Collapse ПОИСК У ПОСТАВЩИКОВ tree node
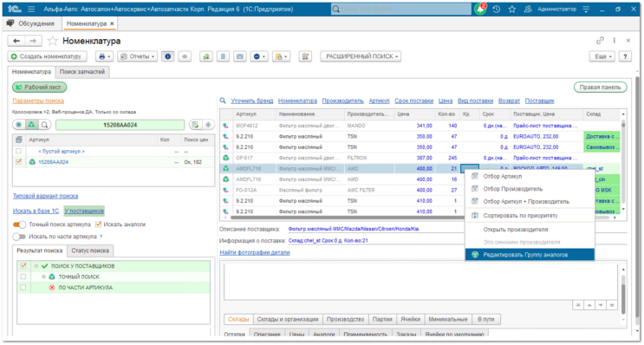 click(x=36, y=266)
